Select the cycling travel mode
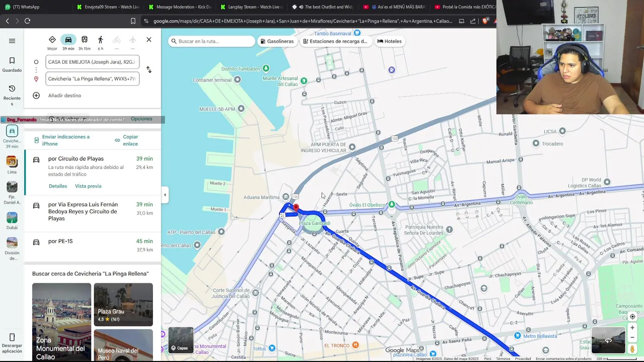The width and height of the screenshot is (644, 362). (x=117, y=40)
